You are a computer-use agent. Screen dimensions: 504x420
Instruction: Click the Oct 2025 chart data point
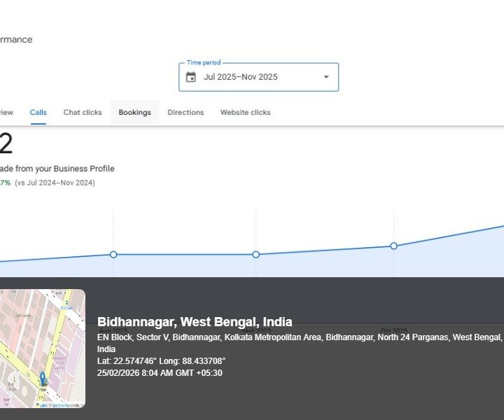tap(394, 246)
